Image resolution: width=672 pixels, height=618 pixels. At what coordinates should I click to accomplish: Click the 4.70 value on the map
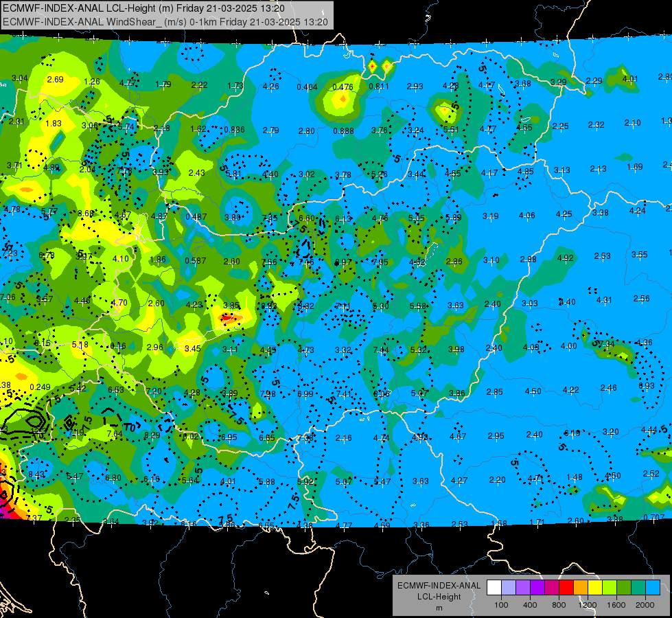(119, 303)
